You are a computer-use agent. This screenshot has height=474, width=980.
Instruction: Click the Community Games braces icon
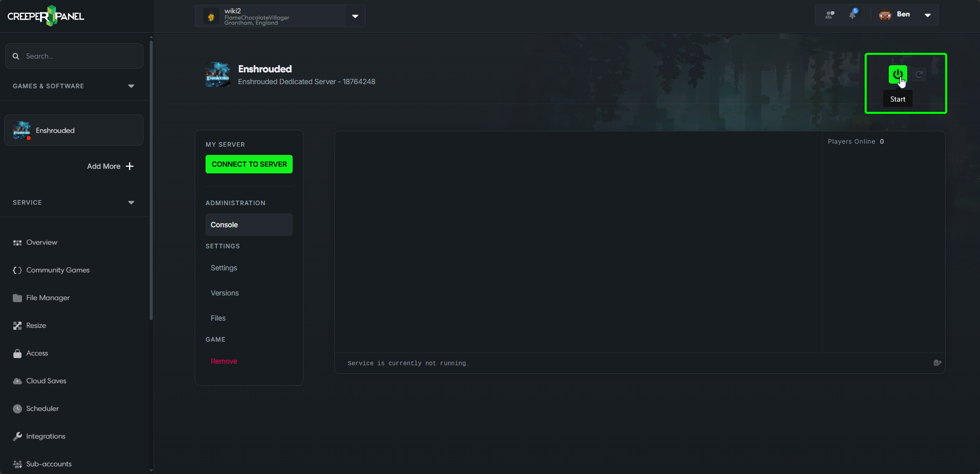coord(17,270)
